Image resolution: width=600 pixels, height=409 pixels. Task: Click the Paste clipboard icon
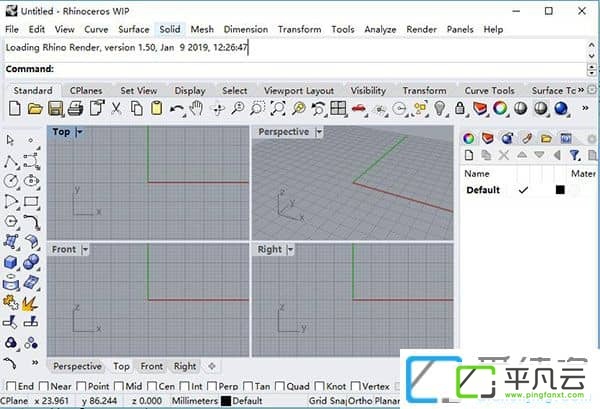coord(156,108)
